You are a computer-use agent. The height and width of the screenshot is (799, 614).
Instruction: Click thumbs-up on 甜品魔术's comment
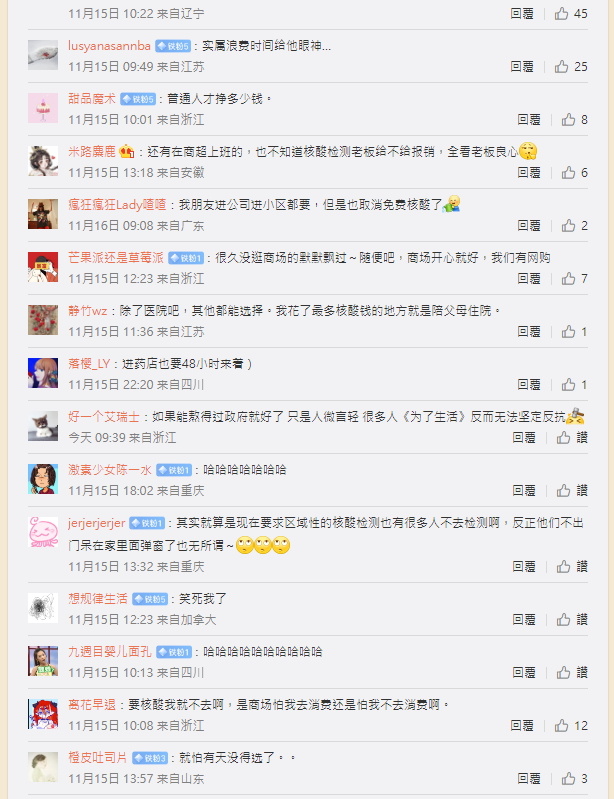pos(574,120)
